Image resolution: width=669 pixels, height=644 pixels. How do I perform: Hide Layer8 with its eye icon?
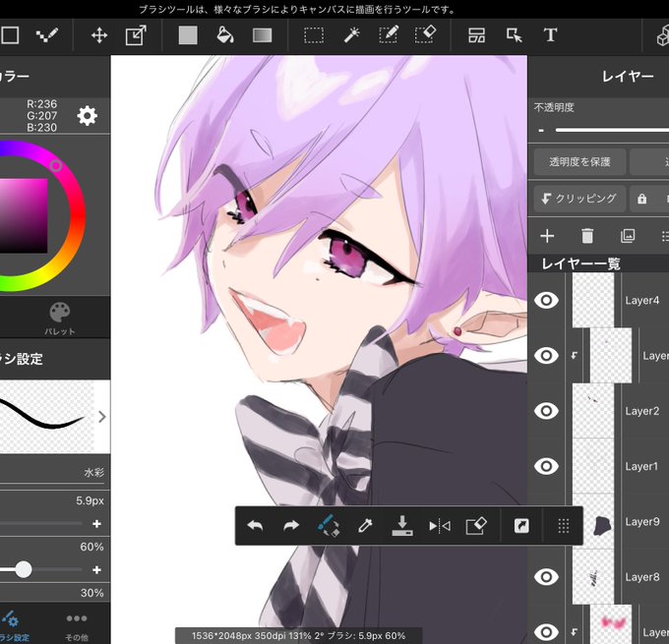coord(546,576)
